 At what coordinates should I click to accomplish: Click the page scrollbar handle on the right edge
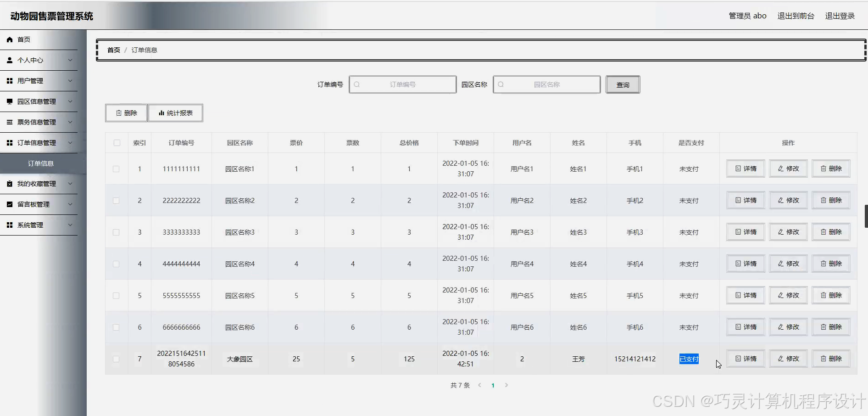(866, 216)
